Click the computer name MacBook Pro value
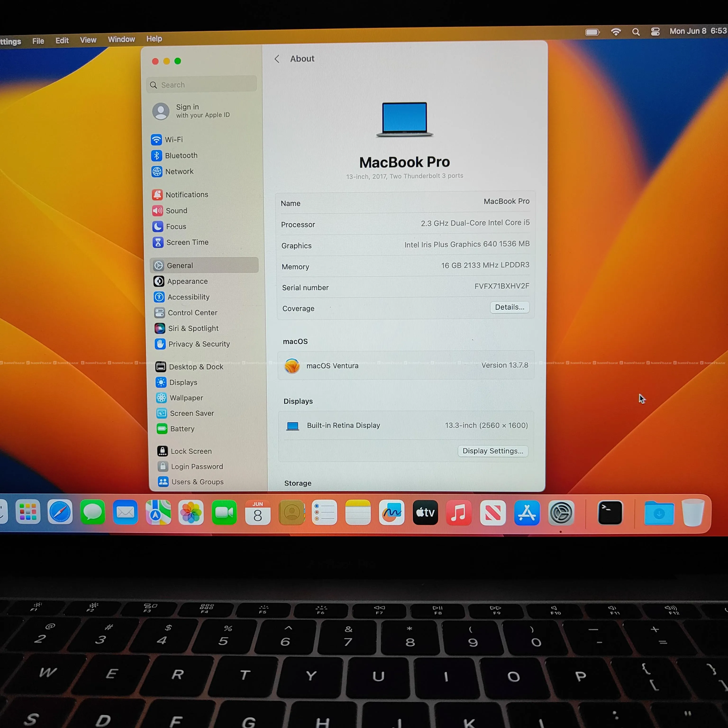 pyautogui.click(x=506, y=202)
